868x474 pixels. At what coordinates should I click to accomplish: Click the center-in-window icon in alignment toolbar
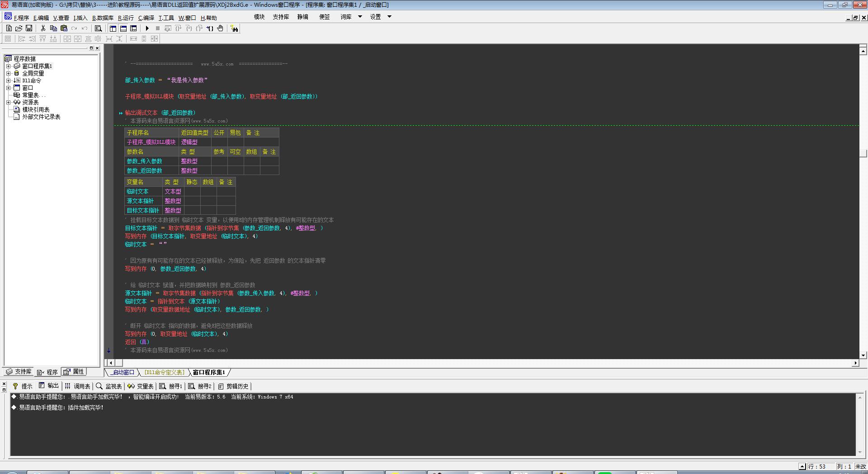pos(67,39)
